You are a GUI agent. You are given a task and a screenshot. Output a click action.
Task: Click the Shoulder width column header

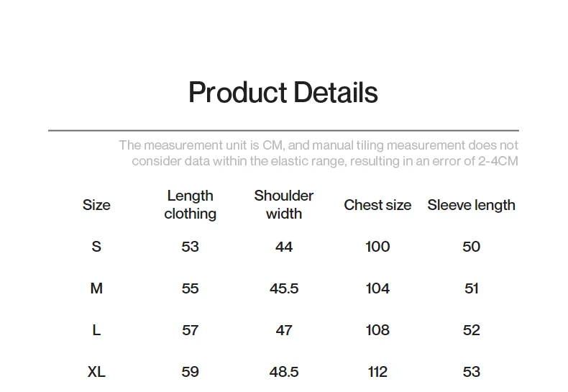[x=284, y=205]
